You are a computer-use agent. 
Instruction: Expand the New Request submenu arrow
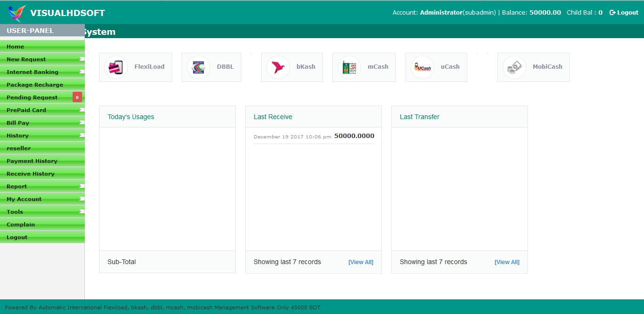click(82, 59)
